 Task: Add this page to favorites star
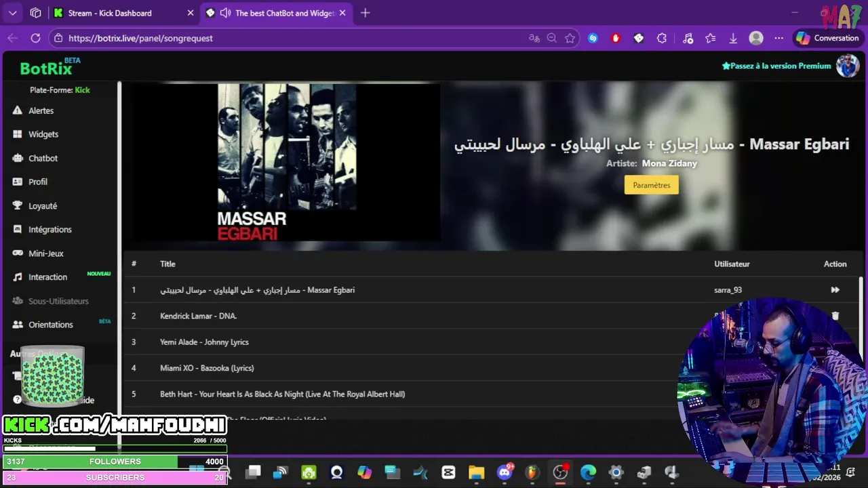(570, 38)
